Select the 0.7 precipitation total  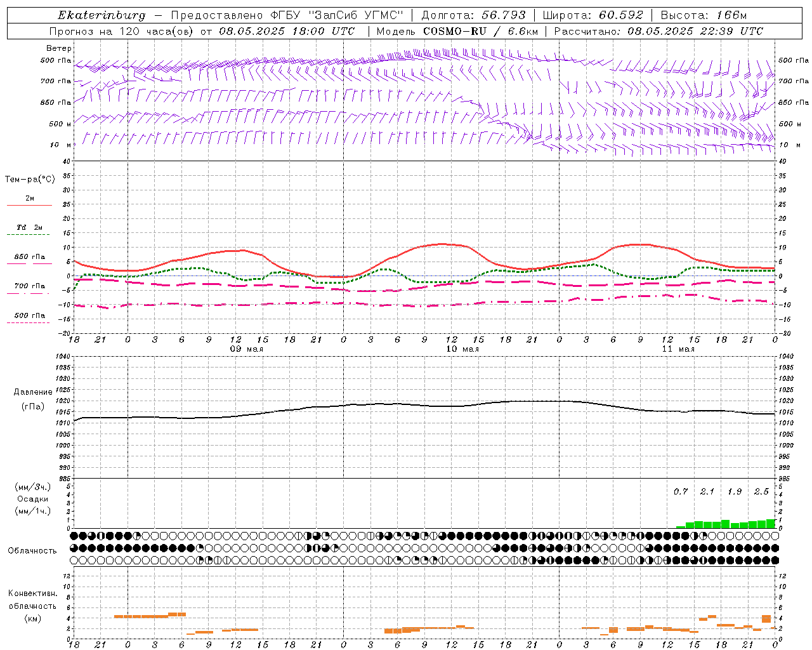[681, 492]
